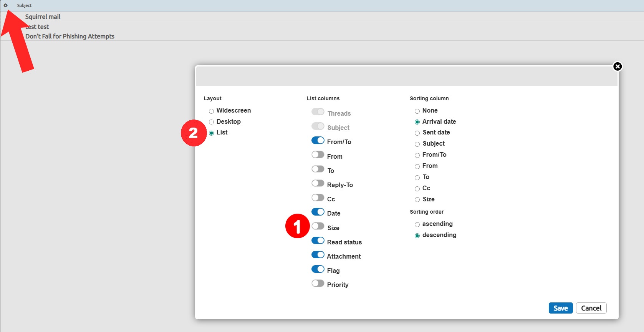Choose the List layout radio button

(x=211, y=133)
